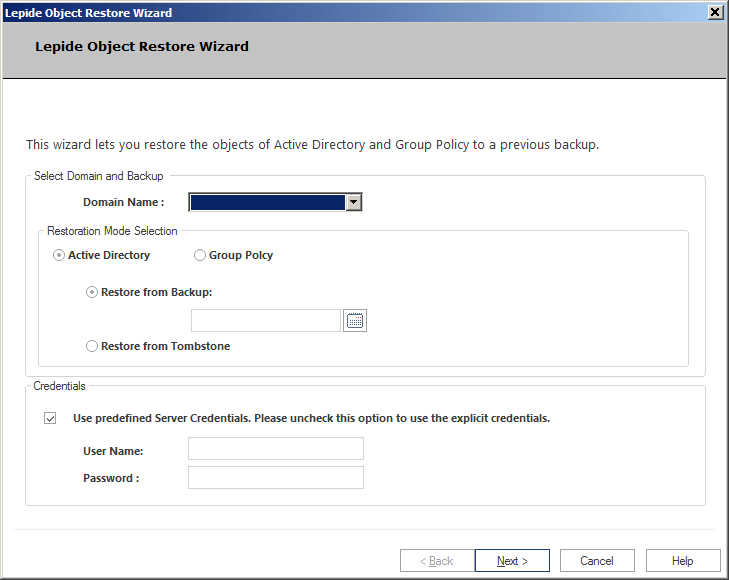This screenshot has width=729, height=580.
Task: Click the disabled Back button
Action: (437, 560)
